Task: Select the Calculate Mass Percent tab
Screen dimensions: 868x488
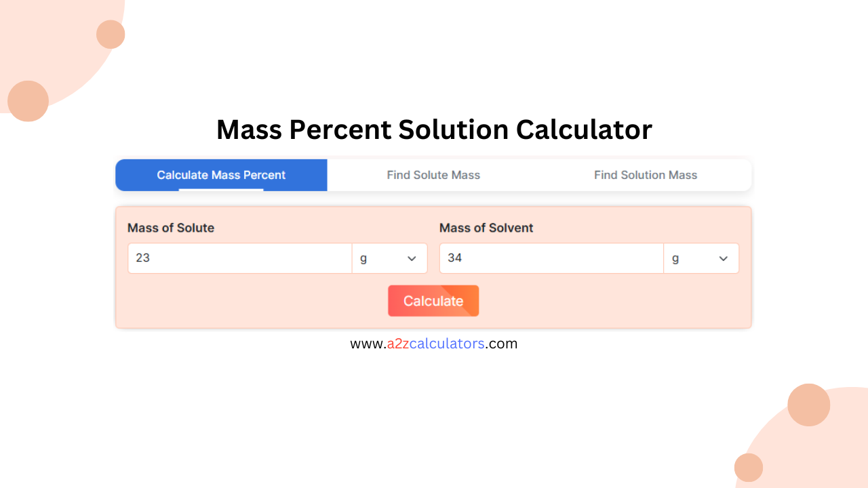Action: click(x=221, y=175)
